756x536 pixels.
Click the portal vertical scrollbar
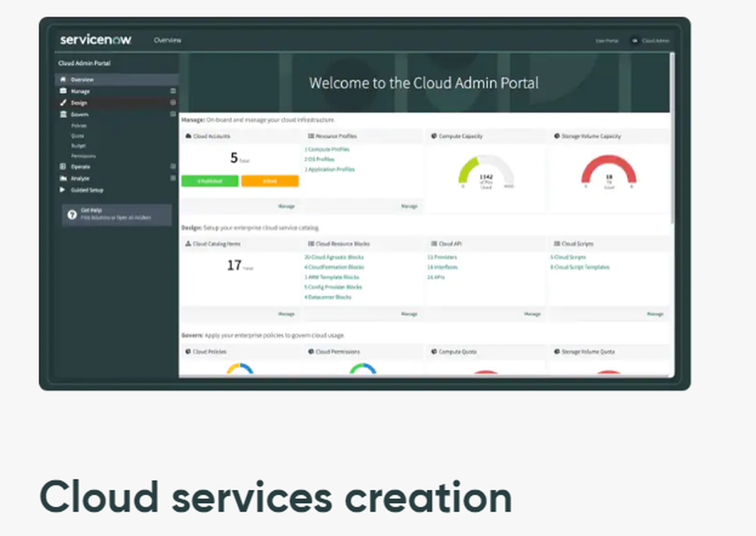672,140
